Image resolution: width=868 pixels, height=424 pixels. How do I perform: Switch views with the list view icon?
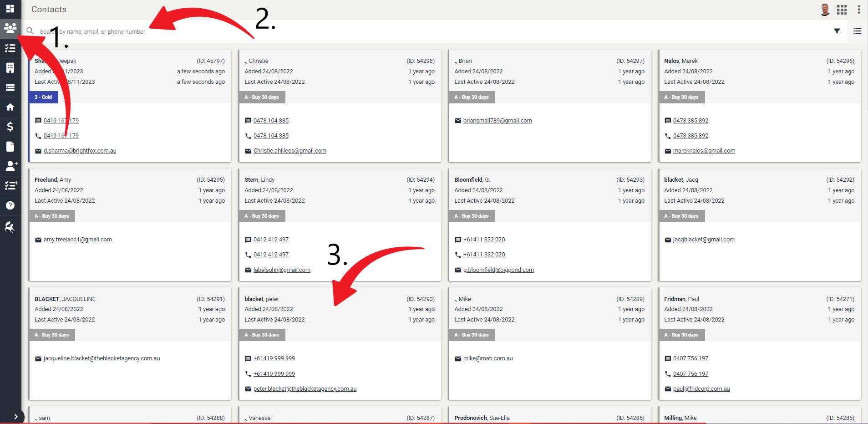(x=858, y=31)
